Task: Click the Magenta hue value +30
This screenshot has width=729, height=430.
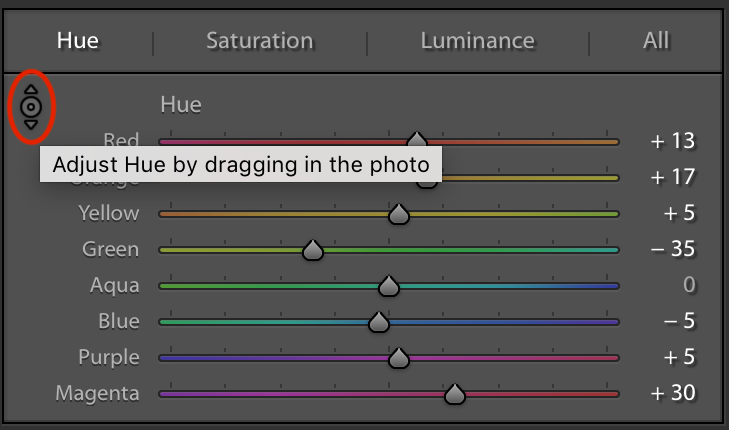Action: click(x=673, y=394)
